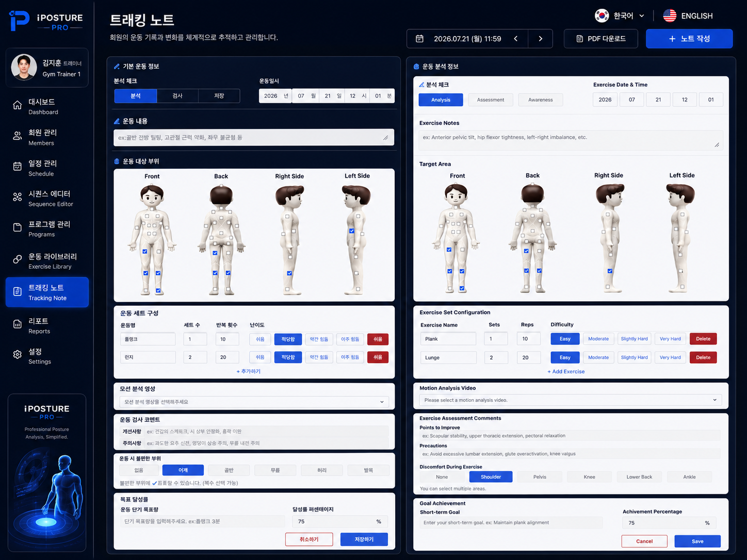Go to next date with right arrow
Image resolution: width=747 pixels, height=560 pixels.
click(x=540, y=39)
